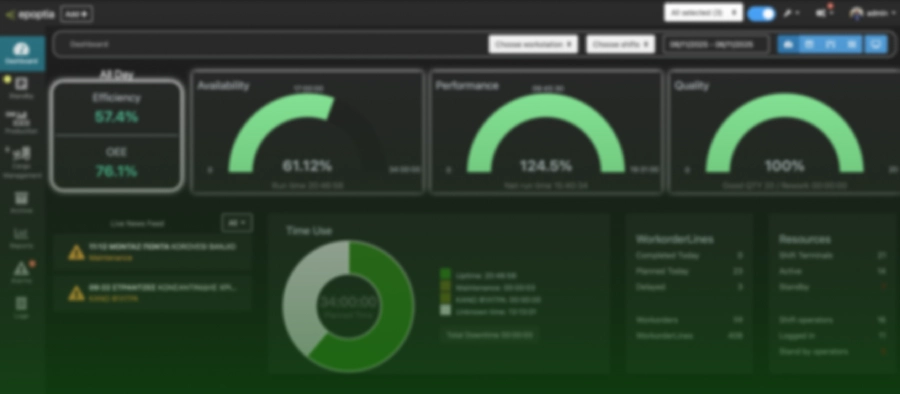
Task: Click the Availability gauge 61.12% value
Action: coord(307,166)
